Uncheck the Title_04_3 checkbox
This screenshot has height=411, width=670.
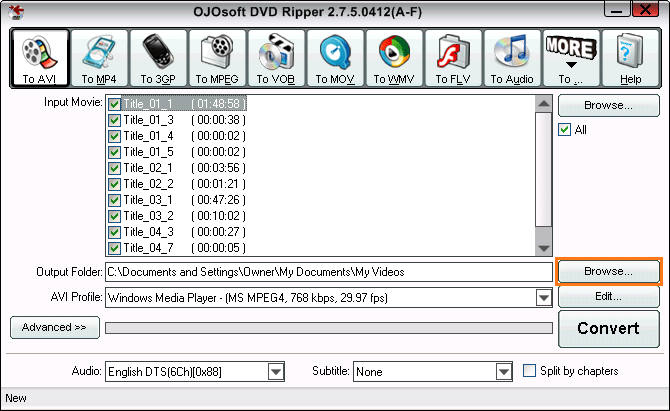coord(114,232)
